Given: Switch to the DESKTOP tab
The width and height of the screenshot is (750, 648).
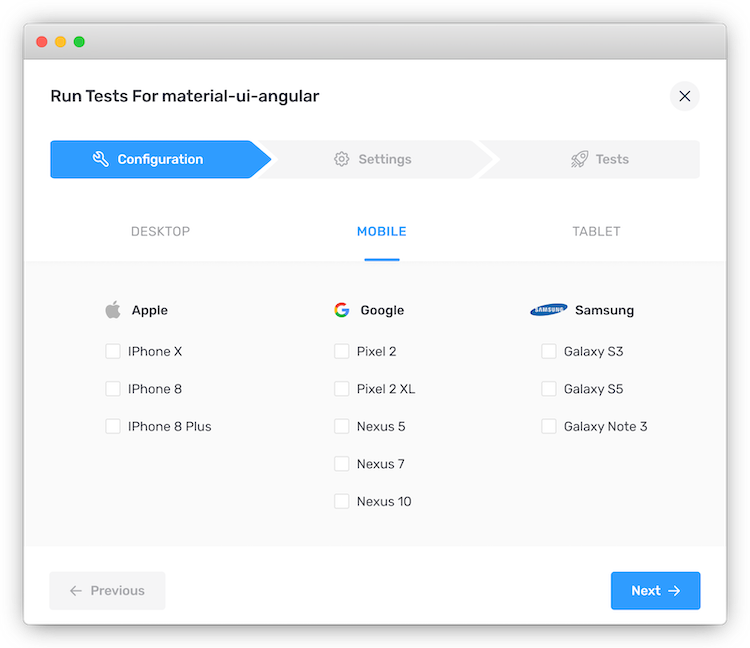Looking at the screenshot, I should (x=160, y=231).
